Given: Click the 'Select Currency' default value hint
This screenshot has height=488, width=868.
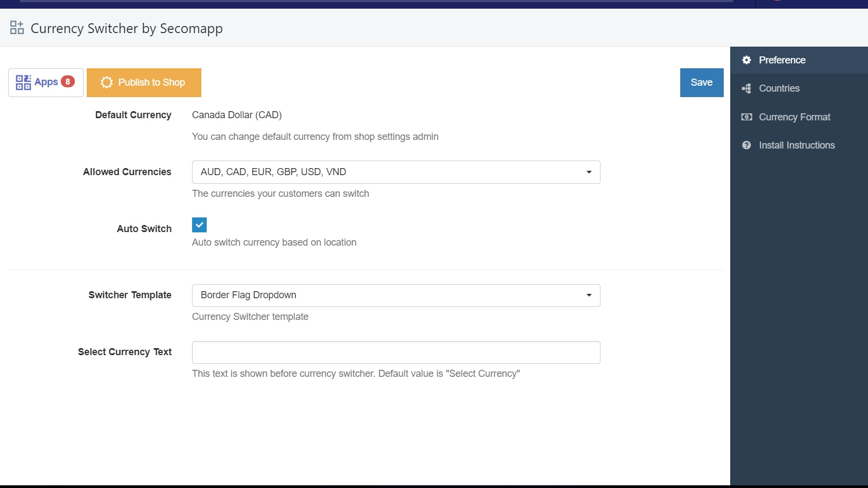Looking at the screenshot, I should click(356, 374).
